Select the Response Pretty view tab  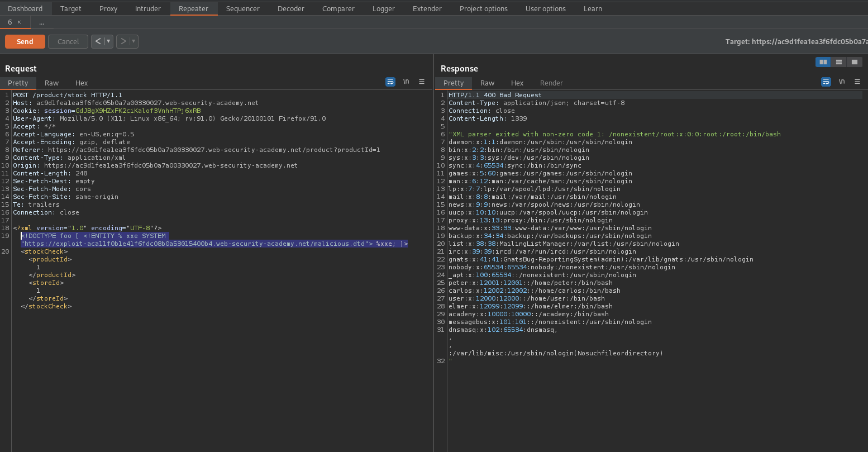tap(454, 83)
